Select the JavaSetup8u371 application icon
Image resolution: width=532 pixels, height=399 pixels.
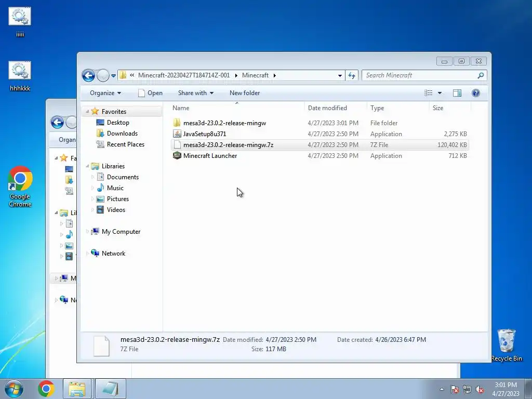coord(177,134)
